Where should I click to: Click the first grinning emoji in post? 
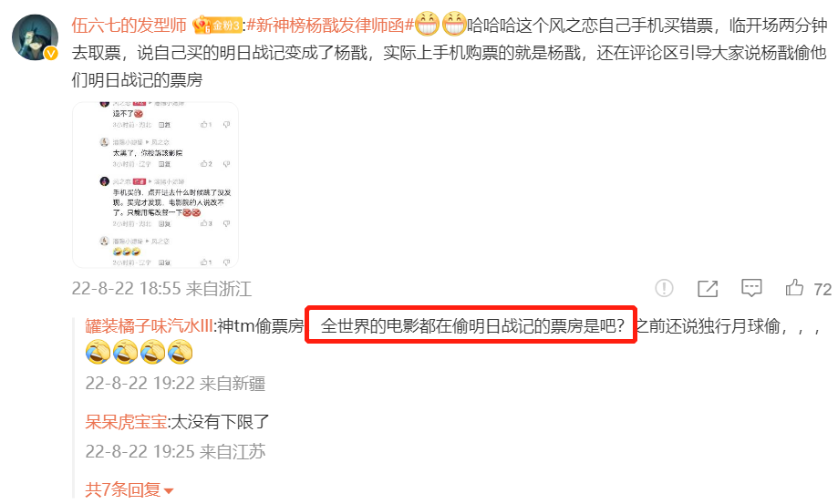[427, 25]
